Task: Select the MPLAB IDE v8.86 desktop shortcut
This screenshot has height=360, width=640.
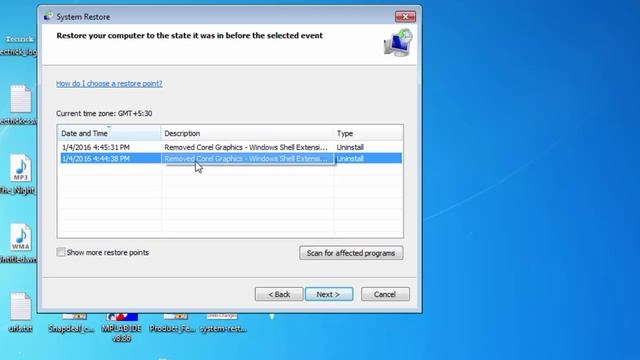Action: click(122, 327)
